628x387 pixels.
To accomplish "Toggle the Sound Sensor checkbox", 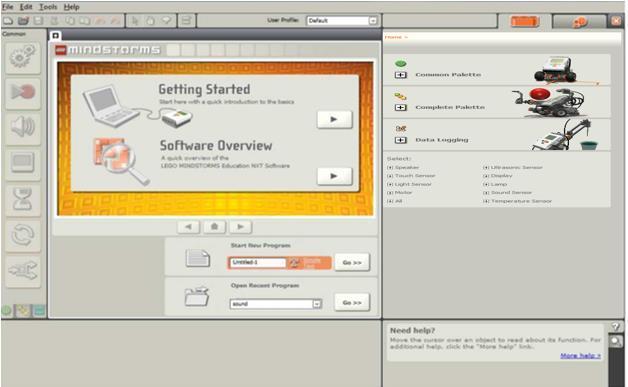I will tap(486, 193).
